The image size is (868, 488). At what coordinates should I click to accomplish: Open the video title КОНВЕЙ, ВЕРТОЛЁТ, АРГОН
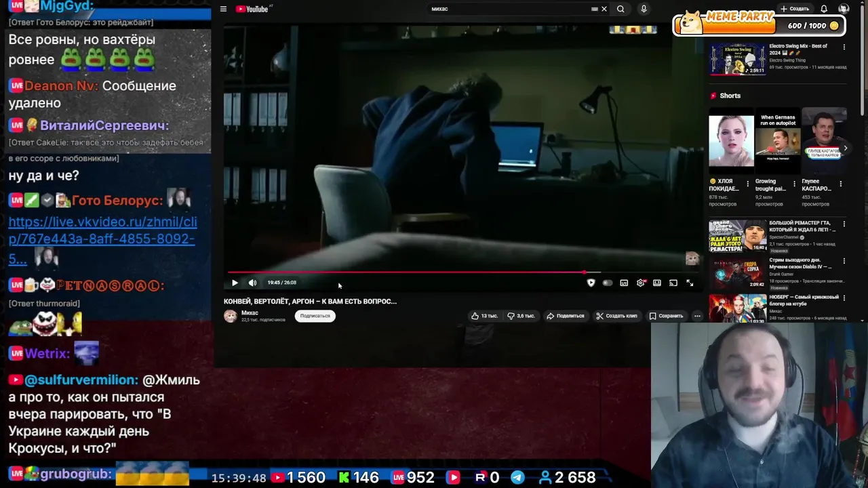pos(310,301)
